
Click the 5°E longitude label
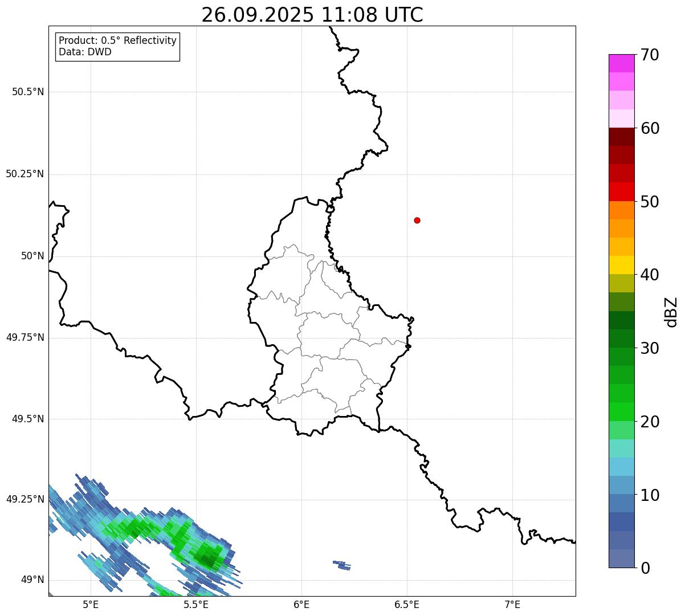click(x=91, y=605)
